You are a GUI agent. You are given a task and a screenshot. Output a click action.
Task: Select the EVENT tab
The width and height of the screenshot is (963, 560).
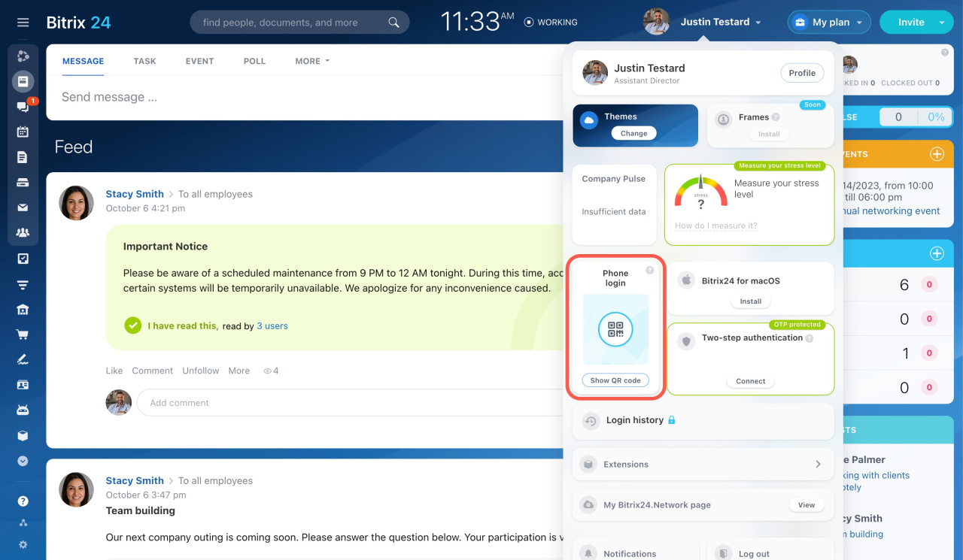199,61
